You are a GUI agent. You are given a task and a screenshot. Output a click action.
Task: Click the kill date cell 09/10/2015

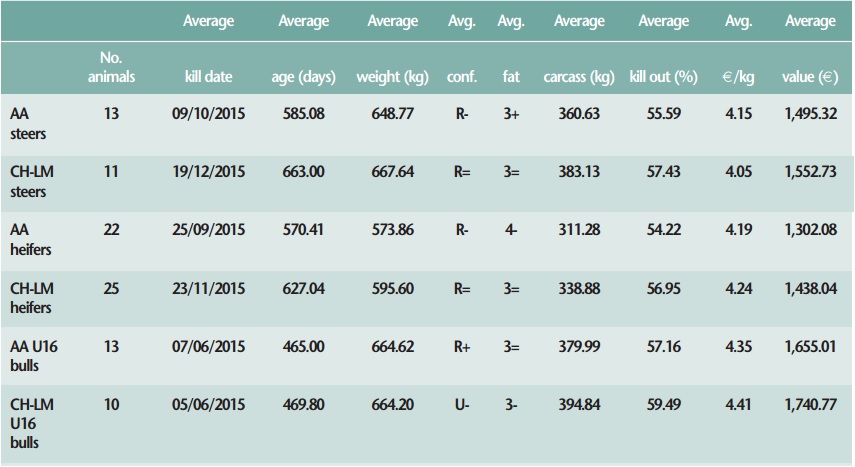pyautogui.click(x=208, y=114)
